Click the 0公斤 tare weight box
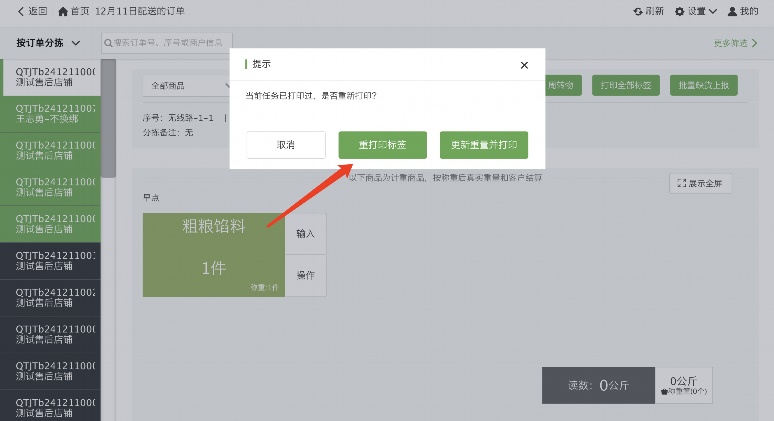This screenshot has width=774, height=421. click(684, 385)
